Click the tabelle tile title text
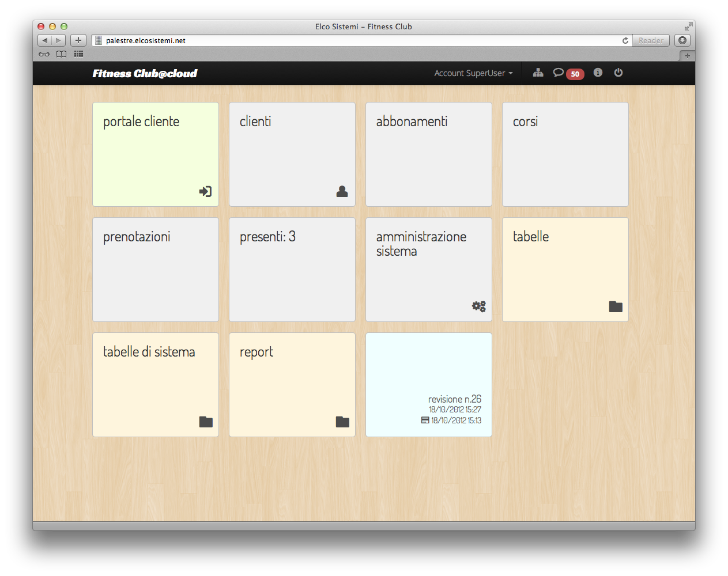The height and width of the screenshot is (576, 728). (531, 237)
